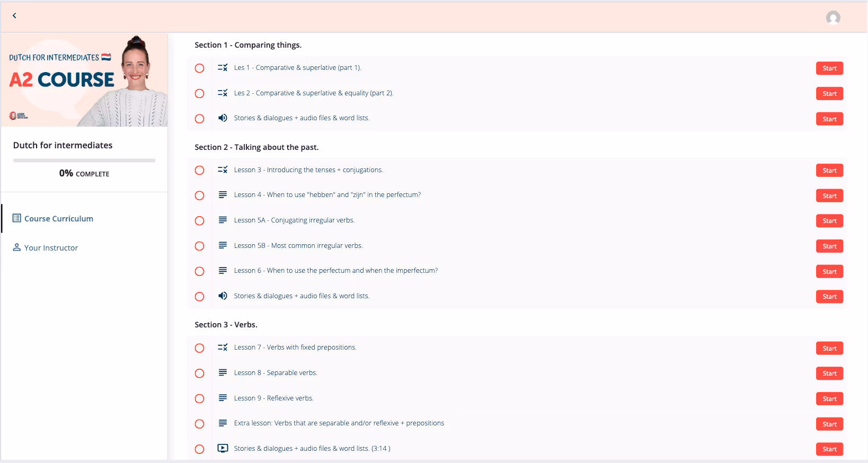Image resolution: width=868 pixels, height=463 pixels.
Task: Click the text icon beside Lesson 5A
Action: point(223,220)
